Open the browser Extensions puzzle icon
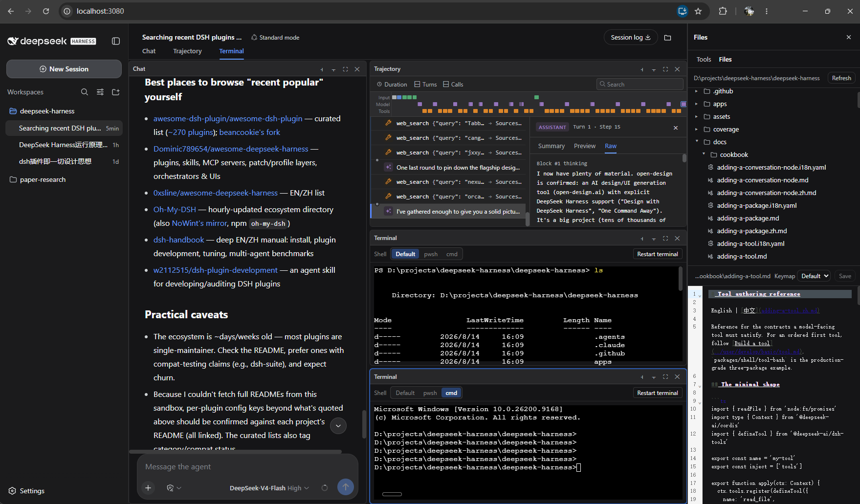Image resolution: width=860 pixels, height=504 pixels. coord(723,11)
